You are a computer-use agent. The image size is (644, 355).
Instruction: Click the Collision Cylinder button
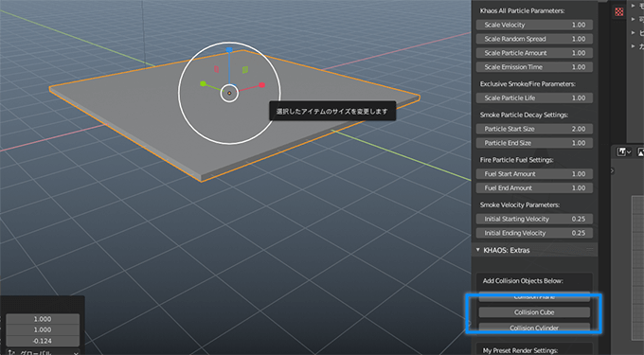point(534,328)
